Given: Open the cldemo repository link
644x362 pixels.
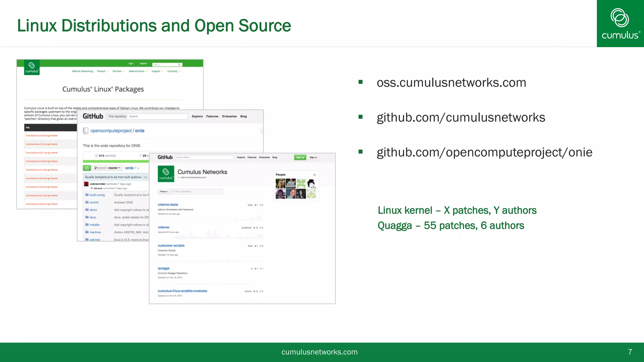Looking at the screenshot, I should coord(164,227).
